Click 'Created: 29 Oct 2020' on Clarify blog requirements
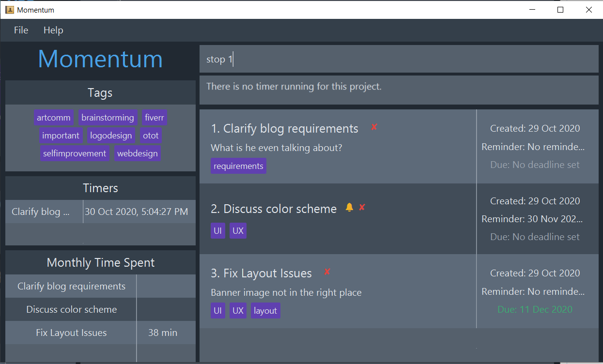 [x=535, y=128]
